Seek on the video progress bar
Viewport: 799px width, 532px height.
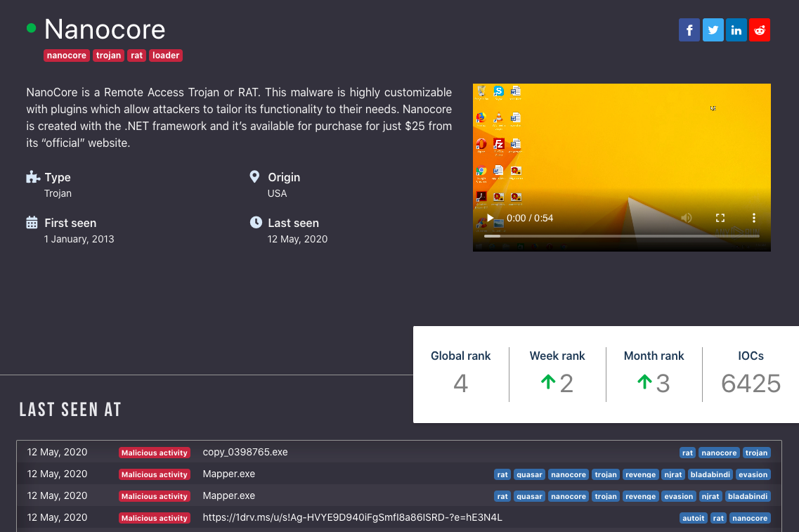(622, 236)
